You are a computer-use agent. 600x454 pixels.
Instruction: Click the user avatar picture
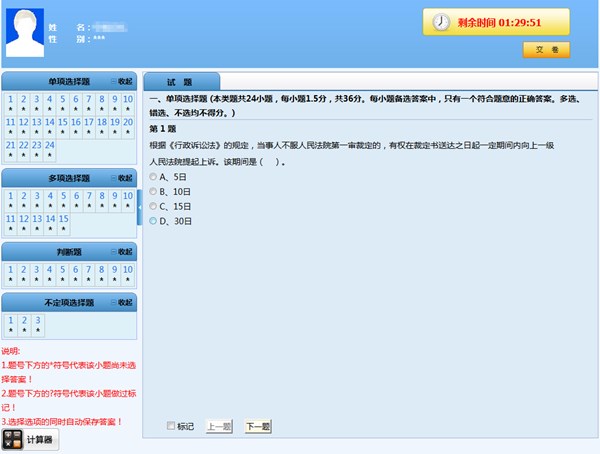(x=24, y=32)
